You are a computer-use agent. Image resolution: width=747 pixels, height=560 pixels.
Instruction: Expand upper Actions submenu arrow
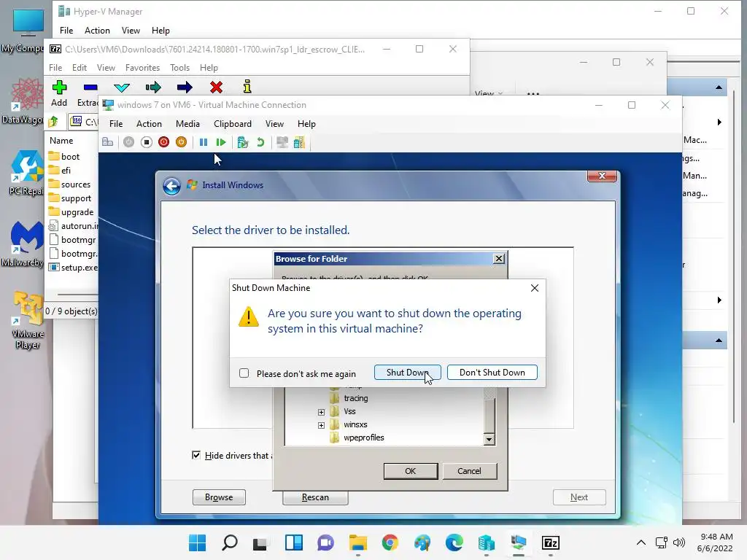tap(719, 122)
